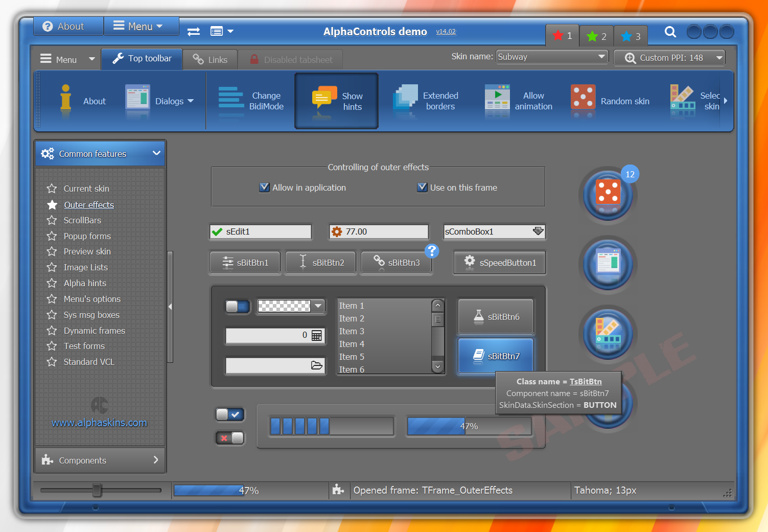Open the Custom PPI: 148 dropdown
The height and width of the screenshot is (532, 768).
point(669,58)
